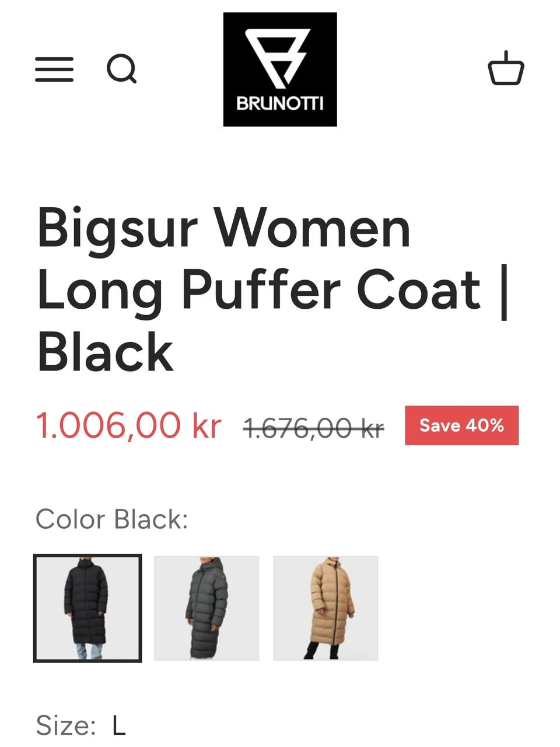Go home via the Brunotti logo
The width and height of the screenshot is (560, 747).
pyautogui.click(x=280, y=69)
